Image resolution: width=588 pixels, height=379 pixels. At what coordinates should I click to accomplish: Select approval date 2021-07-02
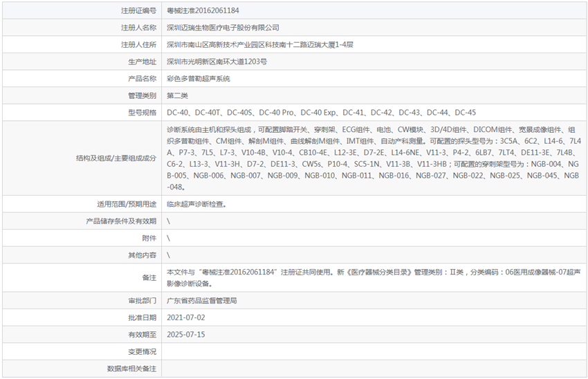pos(186,317)
